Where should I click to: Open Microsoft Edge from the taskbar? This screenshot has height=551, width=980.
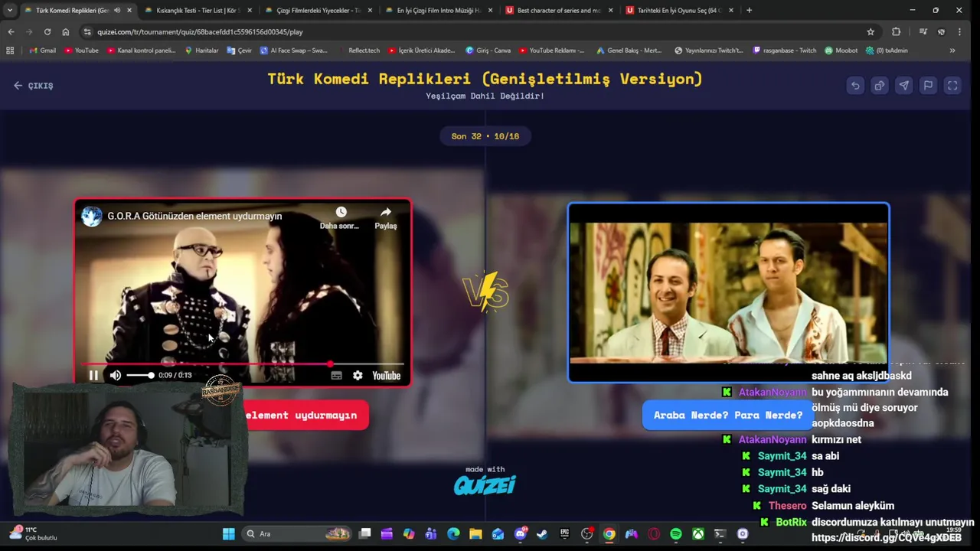[x=453, y=533]
